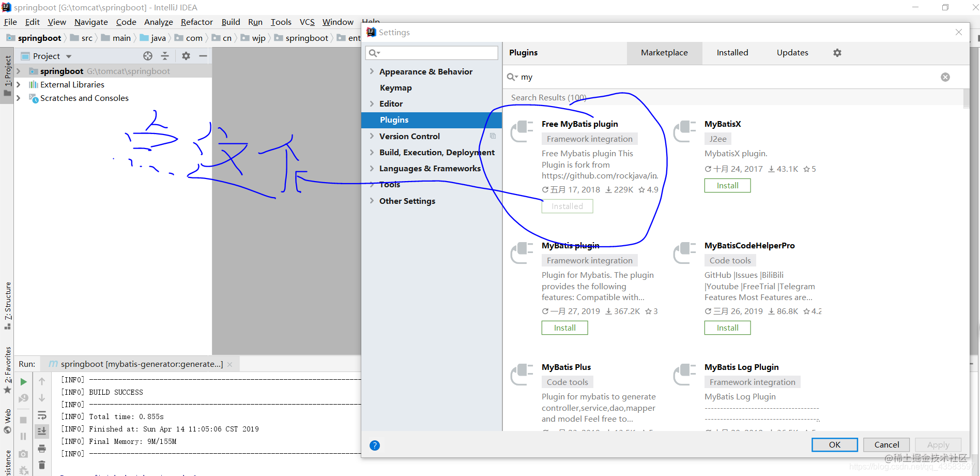980x476 pixels.
Task: Open the VCS menu
Action: (307, 22)
